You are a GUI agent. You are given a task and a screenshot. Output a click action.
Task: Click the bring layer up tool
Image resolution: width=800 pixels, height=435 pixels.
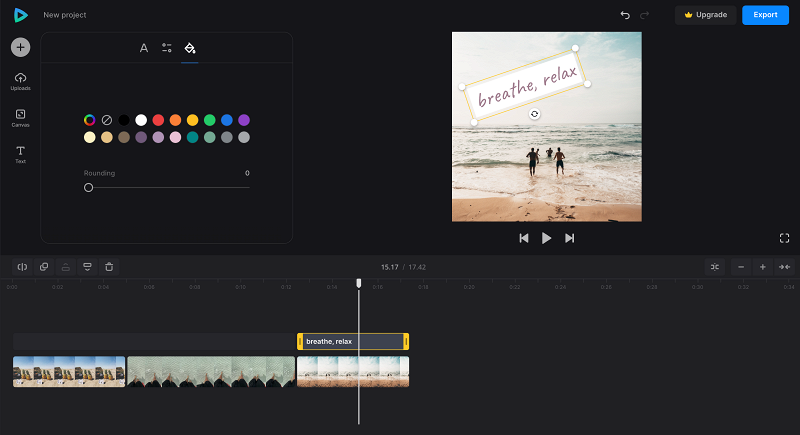66,267
